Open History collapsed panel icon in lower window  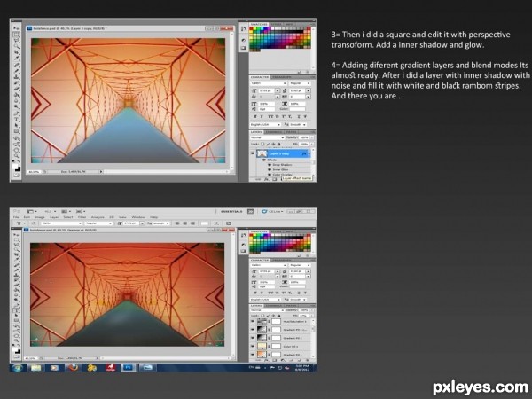243,235
